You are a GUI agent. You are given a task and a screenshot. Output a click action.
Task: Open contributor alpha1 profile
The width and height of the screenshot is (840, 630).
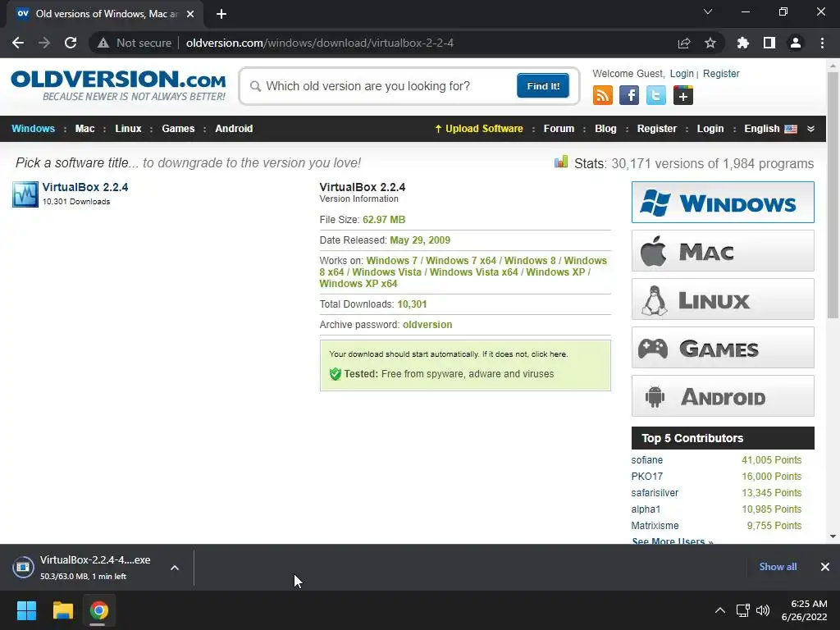[x=646, y=509]
